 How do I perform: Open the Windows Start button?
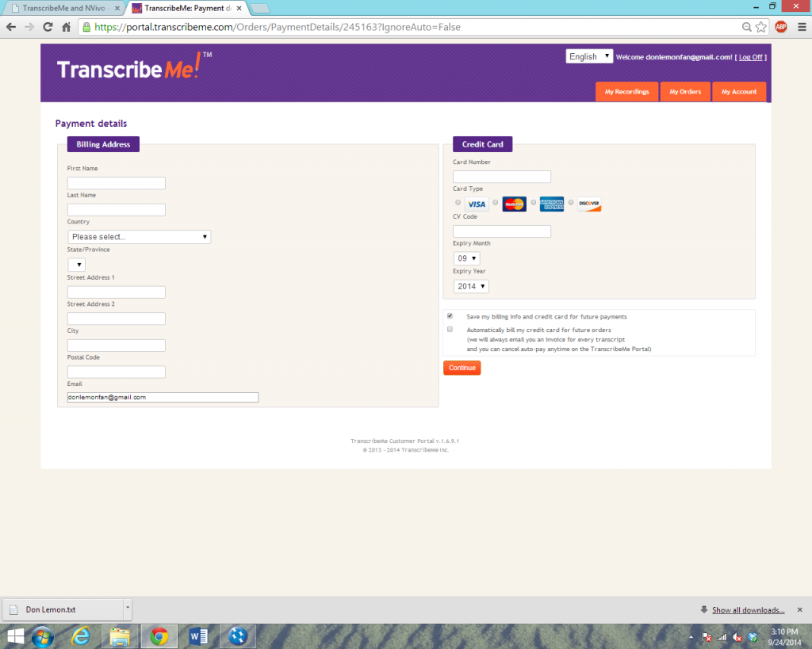pyautogui.click(x=15, y=636)
